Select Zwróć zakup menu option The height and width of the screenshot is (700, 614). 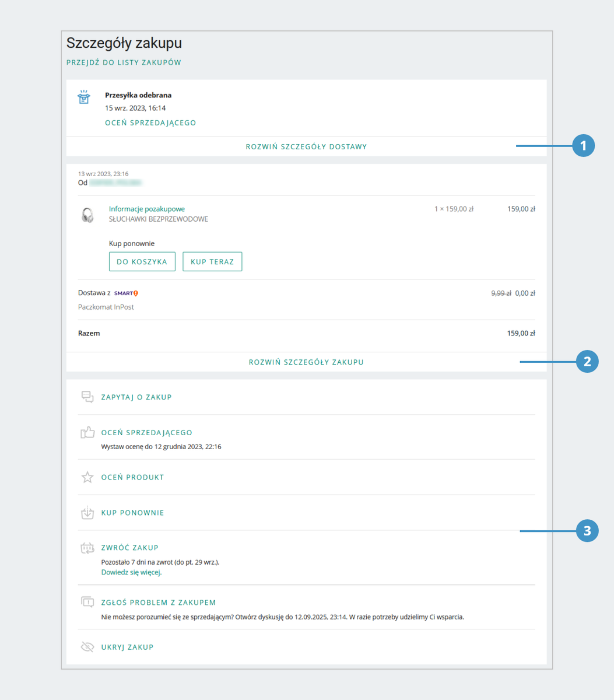pyautogui.click(x=130, y=548)
